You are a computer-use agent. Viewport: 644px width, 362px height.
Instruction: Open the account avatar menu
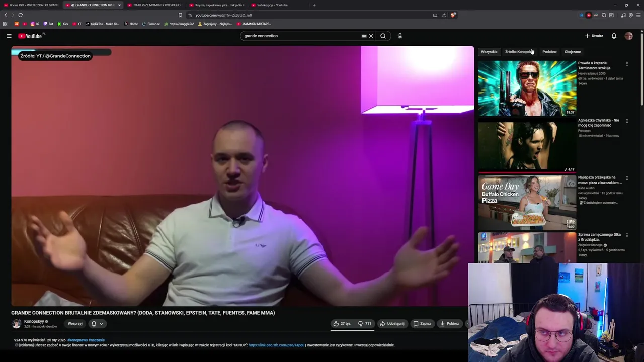[x=628, y=36]
